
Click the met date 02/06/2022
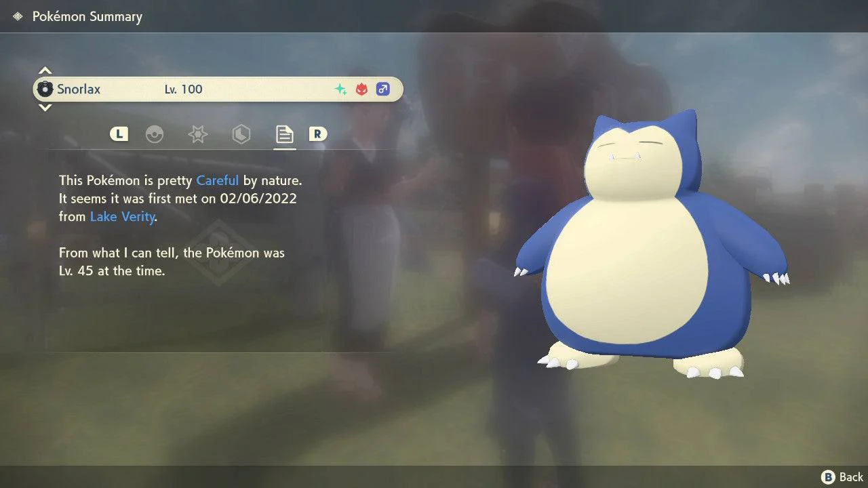click(258, 199)
